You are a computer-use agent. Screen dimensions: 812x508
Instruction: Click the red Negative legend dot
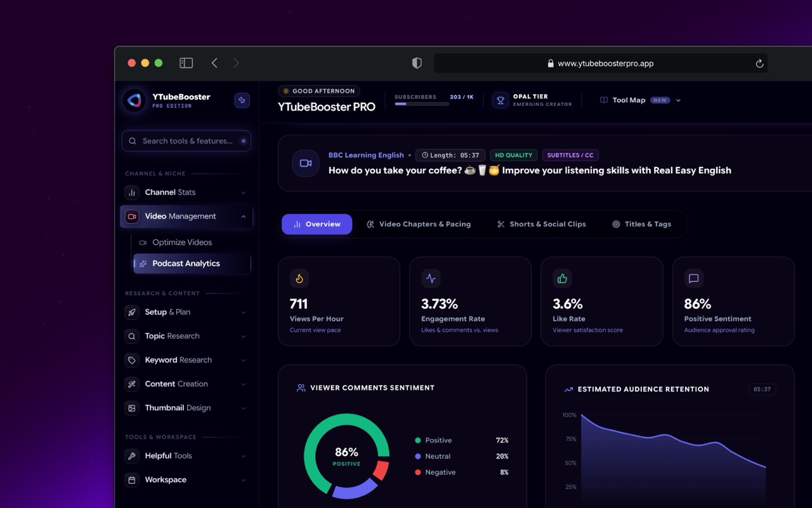[417, 472]
